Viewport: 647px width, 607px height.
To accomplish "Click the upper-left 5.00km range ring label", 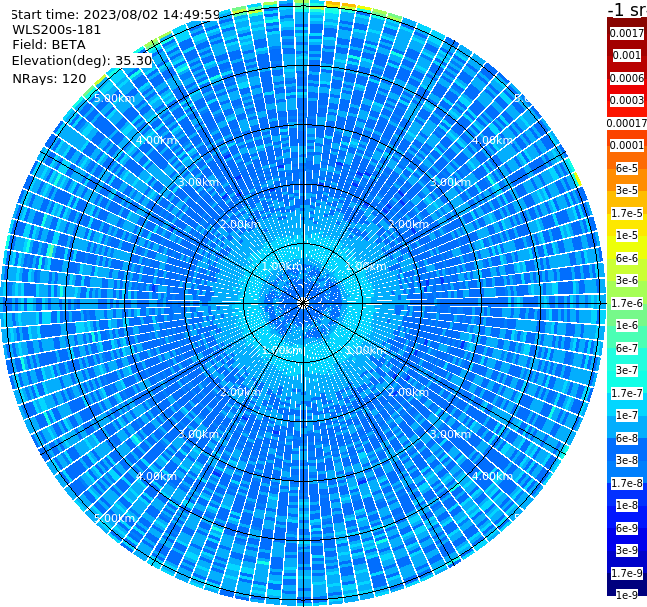I will [114, 98].
